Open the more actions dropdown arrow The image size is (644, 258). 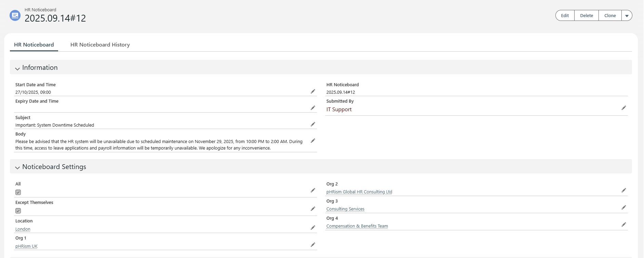click(x=627, y=16)
